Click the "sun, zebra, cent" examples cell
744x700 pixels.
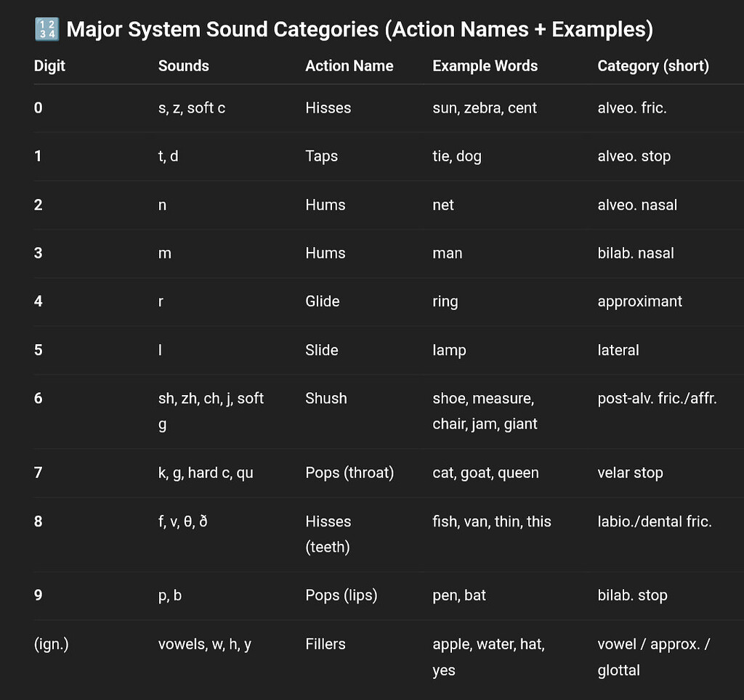(485, 108)
